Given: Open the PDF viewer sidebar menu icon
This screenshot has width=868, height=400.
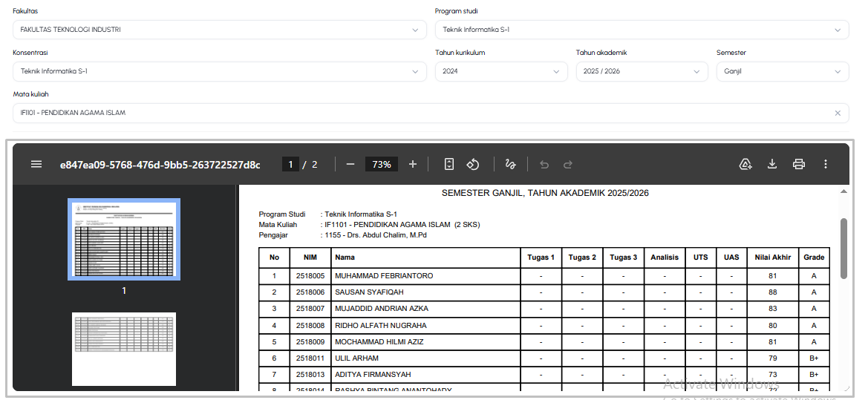Looking at the screenshot, I should pos(36,164).
